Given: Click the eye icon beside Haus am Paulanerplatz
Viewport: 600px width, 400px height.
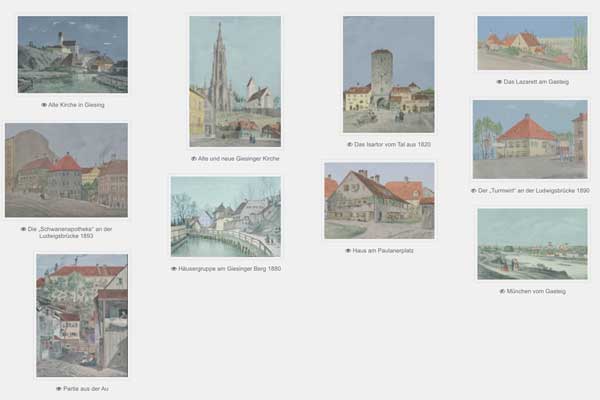Looking at the screenshot, I should pyautogui.click(x=348, y=251).
